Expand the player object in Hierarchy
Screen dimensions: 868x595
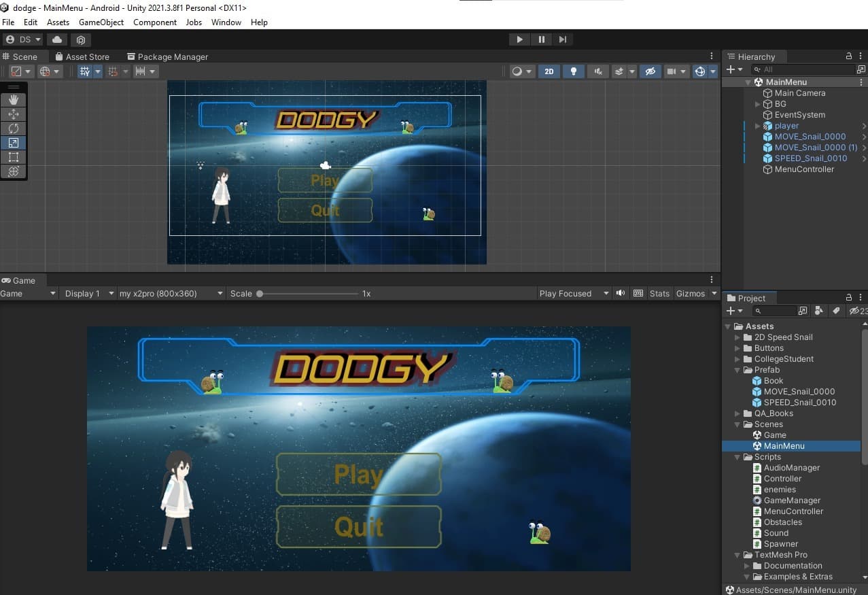click(x=758, y=126)
